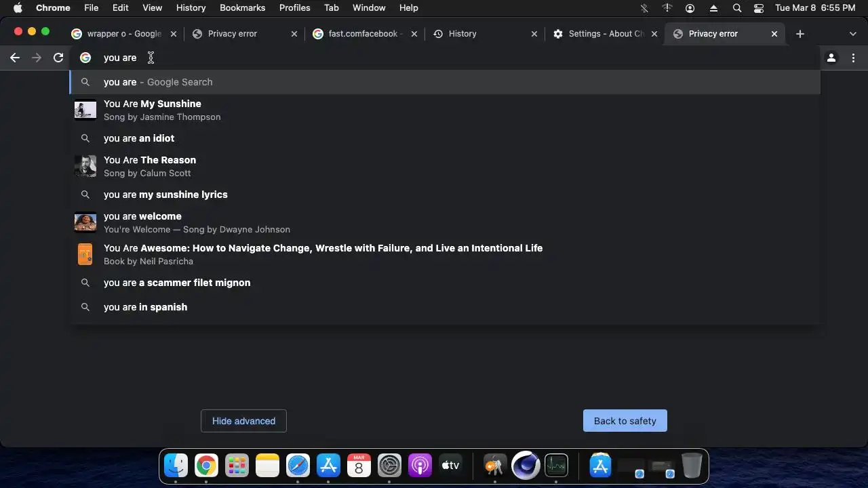The height and width of the screenshot is (488, 868).
Task: Open Launchpad from the Dock
Action: 237,466
